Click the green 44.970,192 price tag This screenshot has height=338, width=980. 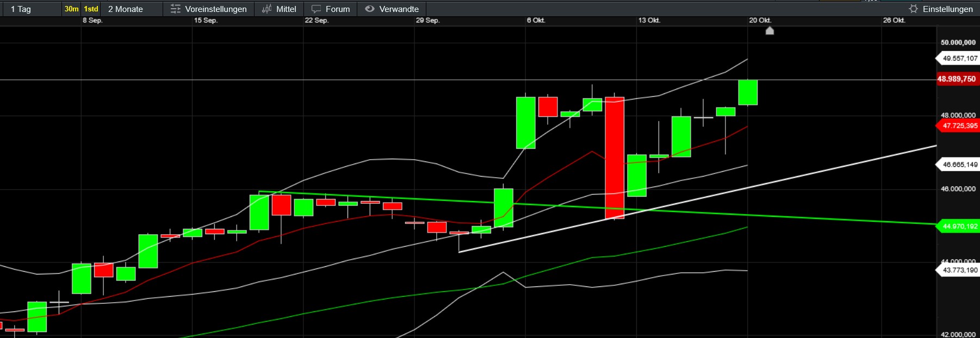point(960,227)
